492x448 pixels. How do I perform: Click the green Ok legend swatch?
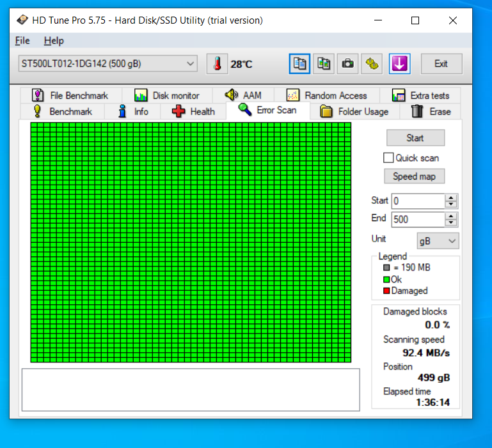386,279
